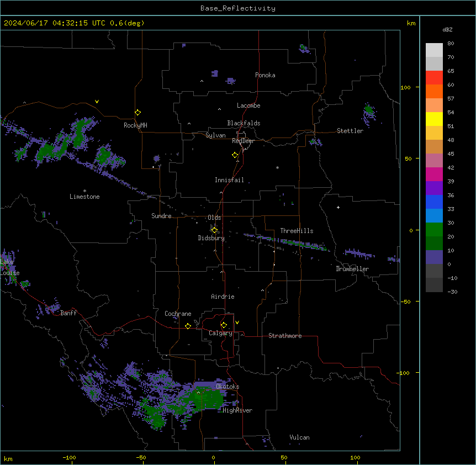
Task: Click the km unit label at bottom left
Action: [x=8, y=459]
